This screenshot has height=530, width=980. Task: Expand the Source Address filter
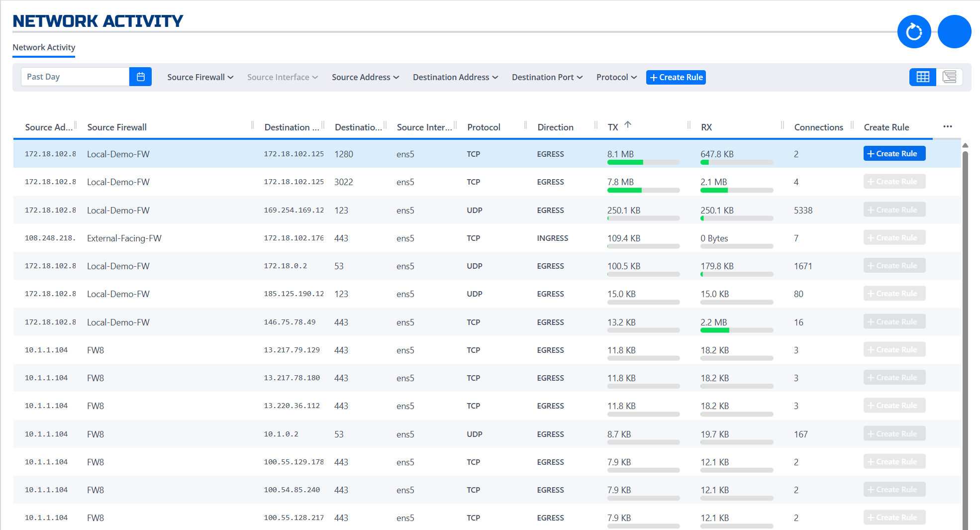click(365, 77)
